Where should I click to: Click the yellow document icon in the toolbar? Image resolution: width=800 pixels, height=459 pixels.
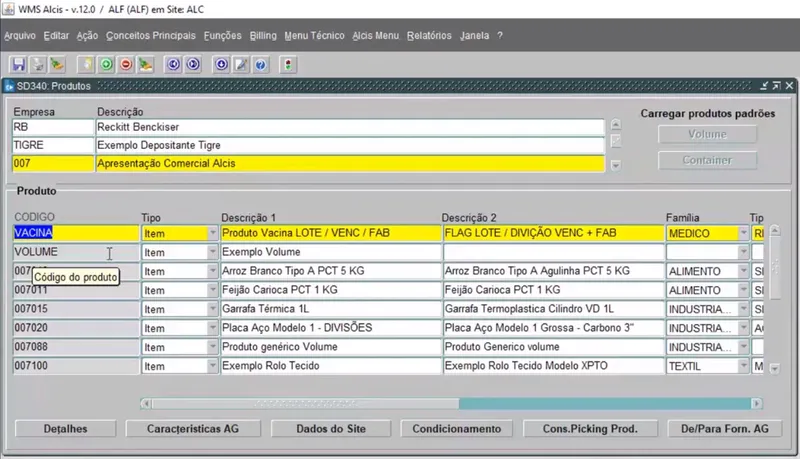coord(87,65)
